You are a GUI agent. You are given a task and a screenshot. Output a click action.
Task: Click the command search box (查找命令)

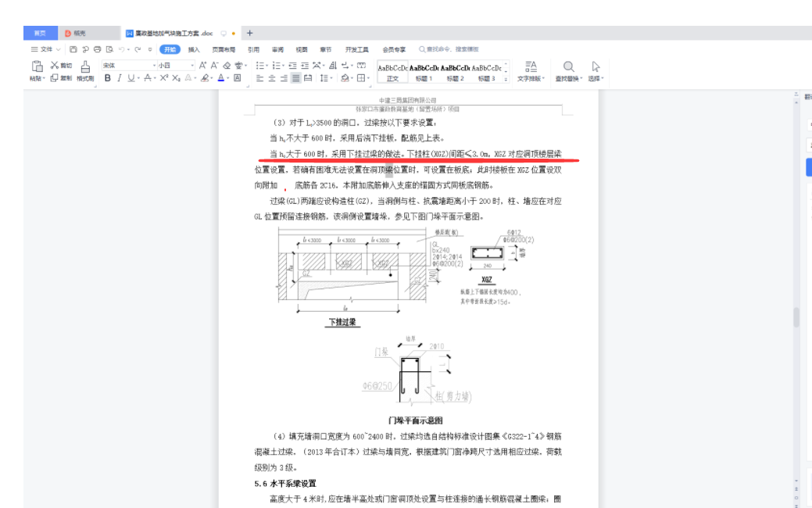point(449,49)
